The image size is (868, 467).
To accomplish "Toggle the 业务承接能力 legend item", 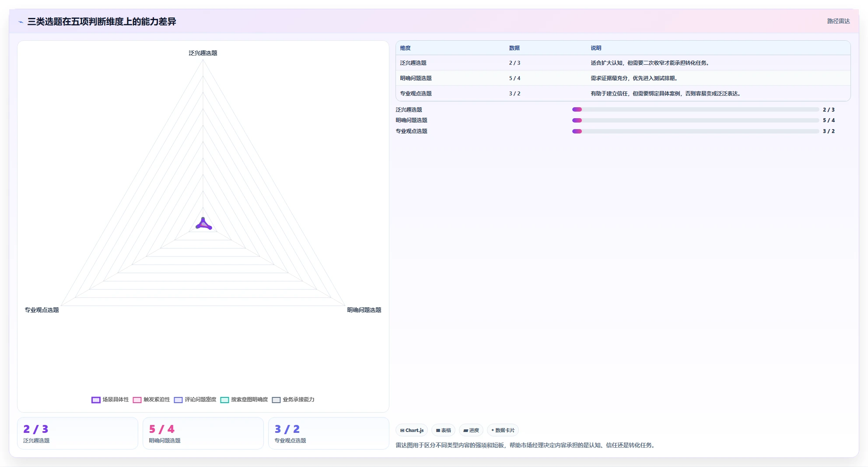I will click(293, 400).
